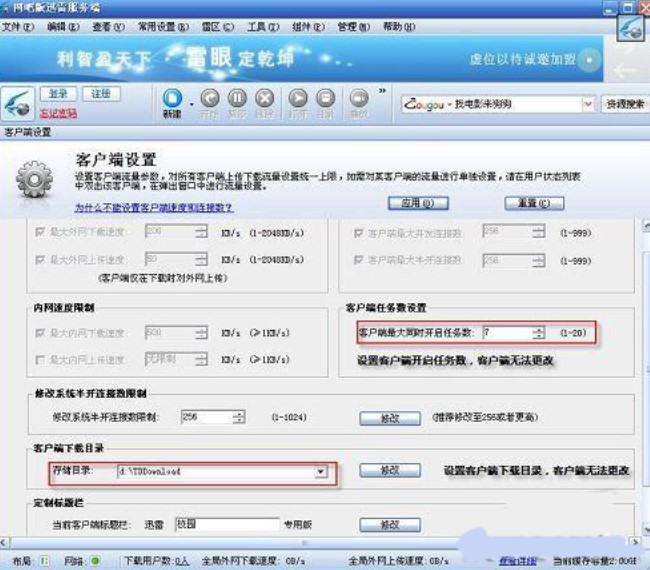Image resolution: width=650 pixels, height=570 pixels.
Task: Click the horizontal scrollbar left arrow
Action: [4, 542]
